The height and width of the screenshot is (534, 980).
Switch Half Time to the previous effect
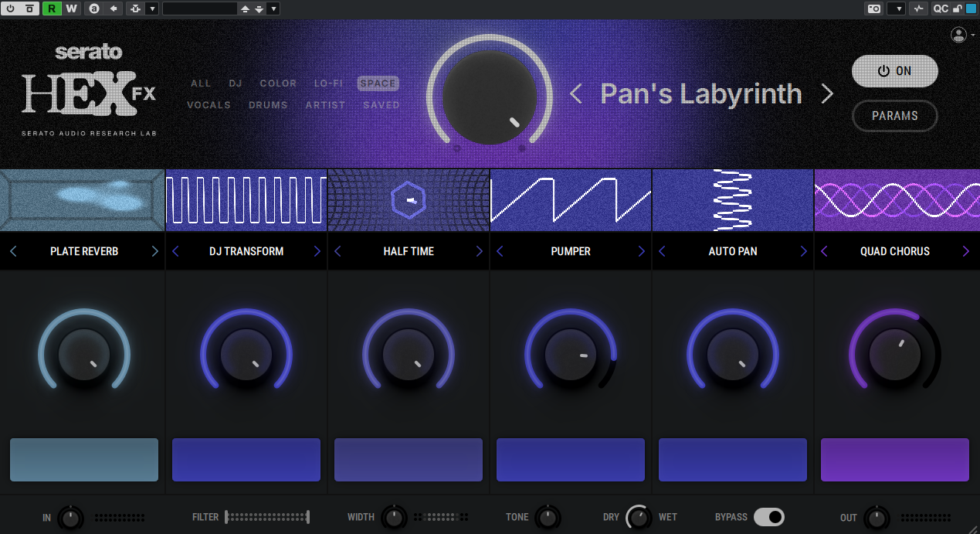337,251
